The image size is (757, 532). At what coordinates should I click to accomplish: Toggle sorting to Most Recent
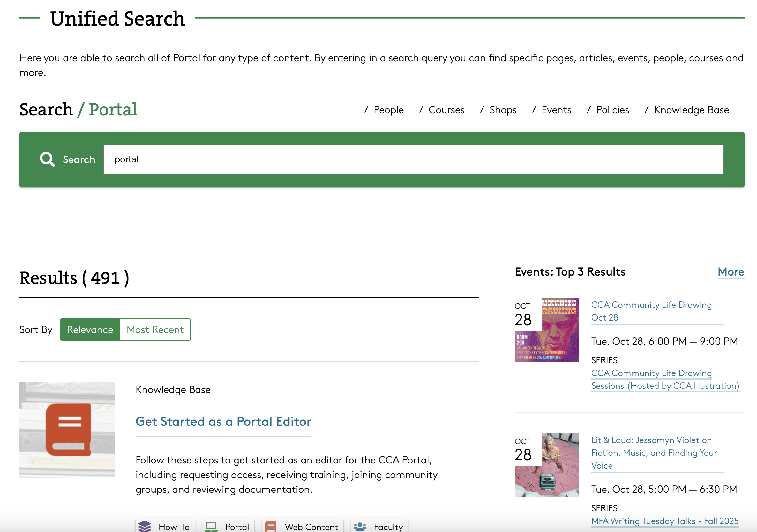point(155,329)
